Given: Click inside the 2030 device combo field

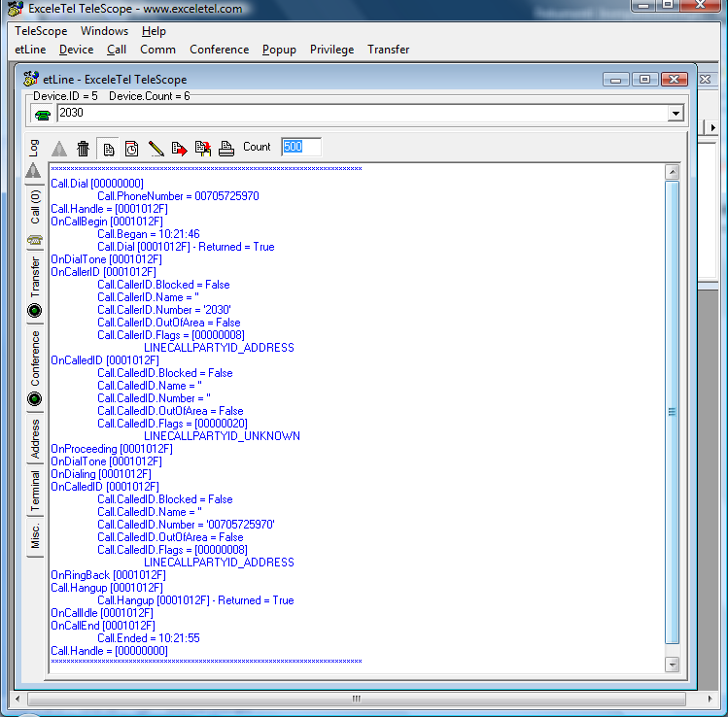Looking at the screenshot, I should tap(363, 114).
